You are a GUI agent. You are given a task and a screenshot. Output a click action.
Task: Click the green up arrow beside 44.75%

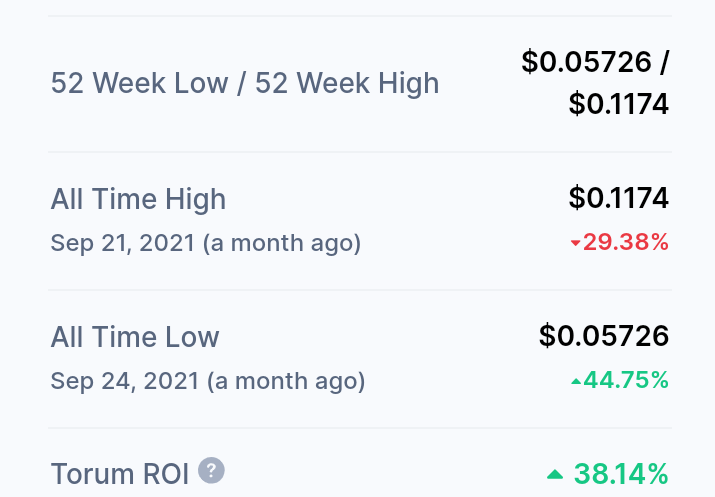576,381
